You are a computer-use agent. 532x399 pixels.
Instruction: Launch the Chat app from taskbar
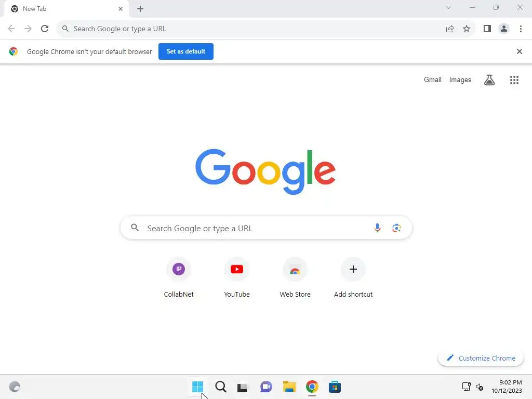[266, 387]
